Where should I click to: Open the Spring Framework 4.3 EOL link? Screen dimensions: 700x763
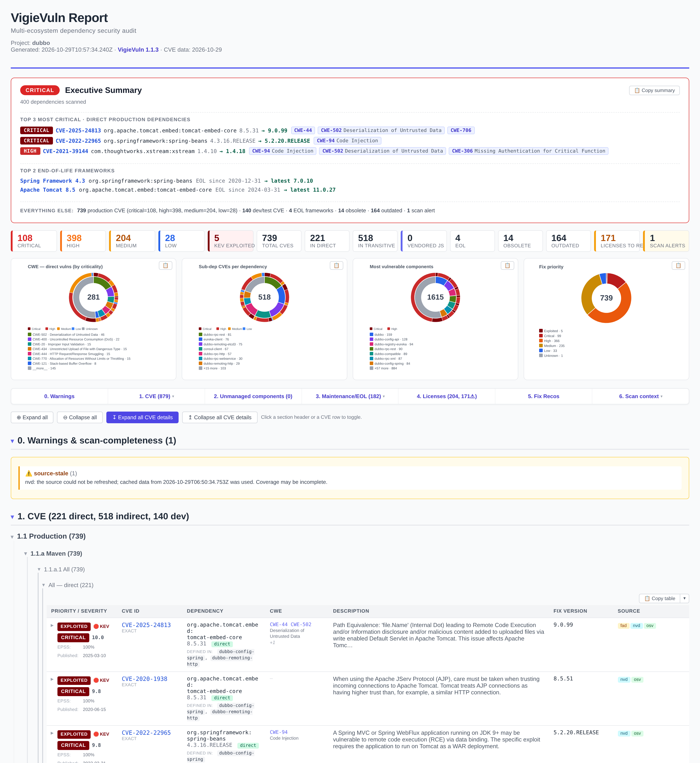point(53,181)
